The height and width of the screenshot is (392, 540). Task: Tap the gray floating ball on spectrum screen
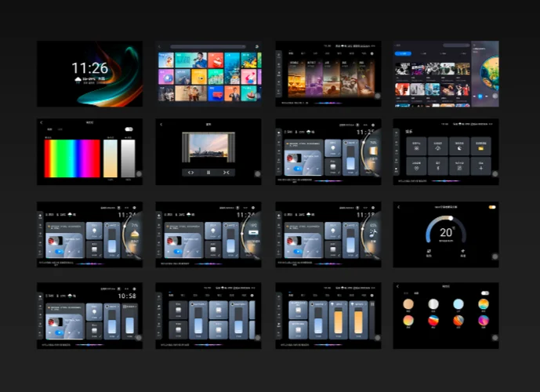(x=139, y=174)
